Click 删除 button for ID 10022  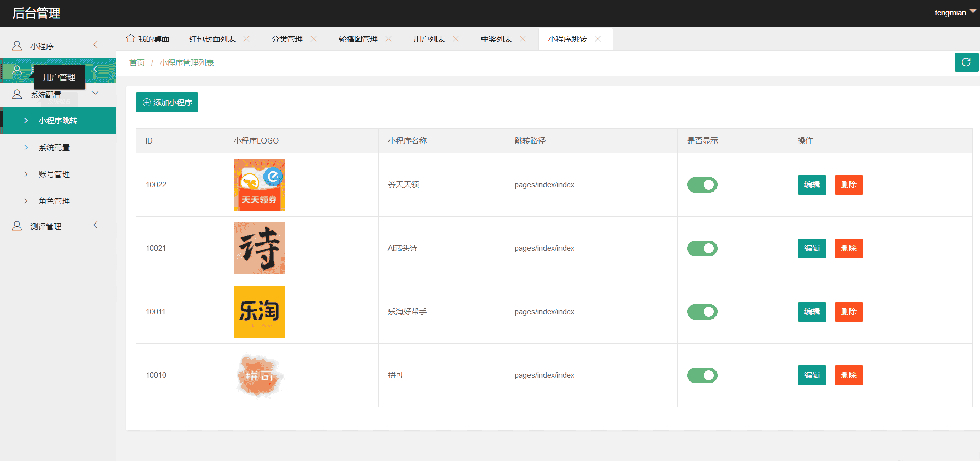[x=848, y=185]
